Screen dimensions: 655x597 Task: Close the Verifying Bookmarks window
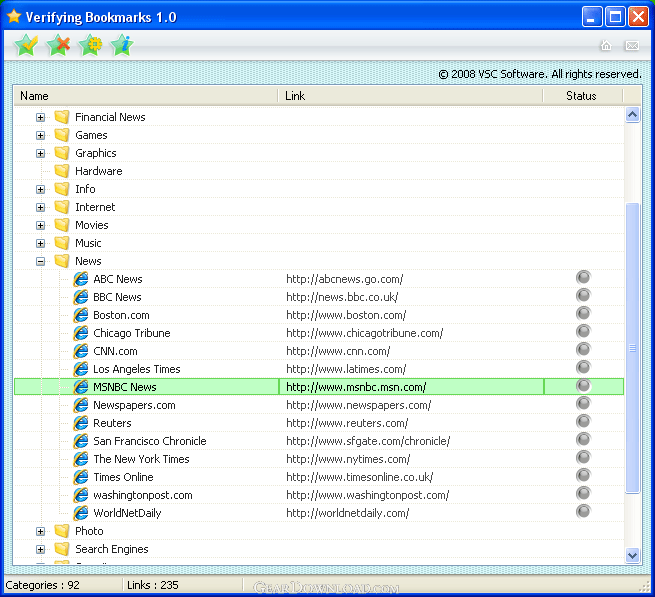click(x=638, y=17)
